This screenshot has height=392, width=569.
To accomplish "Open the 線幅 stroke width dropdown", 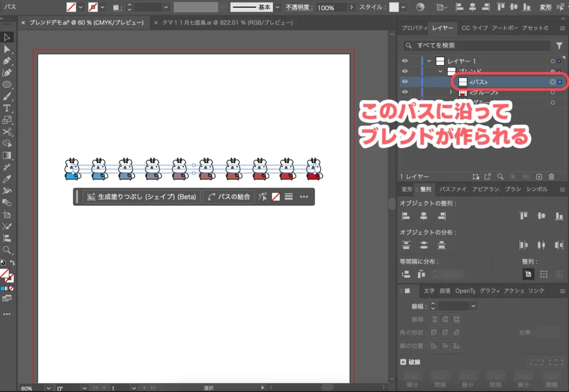I will (473, 306).
